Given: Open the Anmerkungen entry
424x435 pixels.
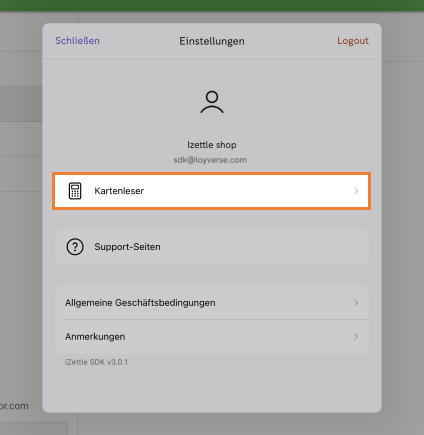Looking at the screenshot, I should point(212,337).
